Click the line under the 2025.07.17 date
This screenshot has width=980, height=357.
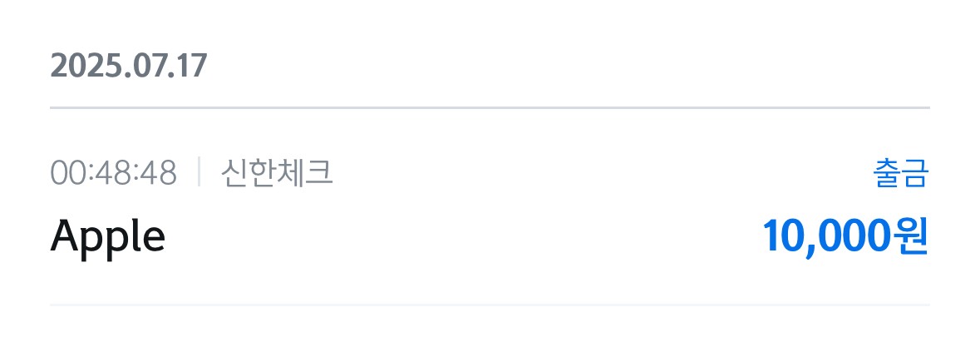click(x=490, y=108)
